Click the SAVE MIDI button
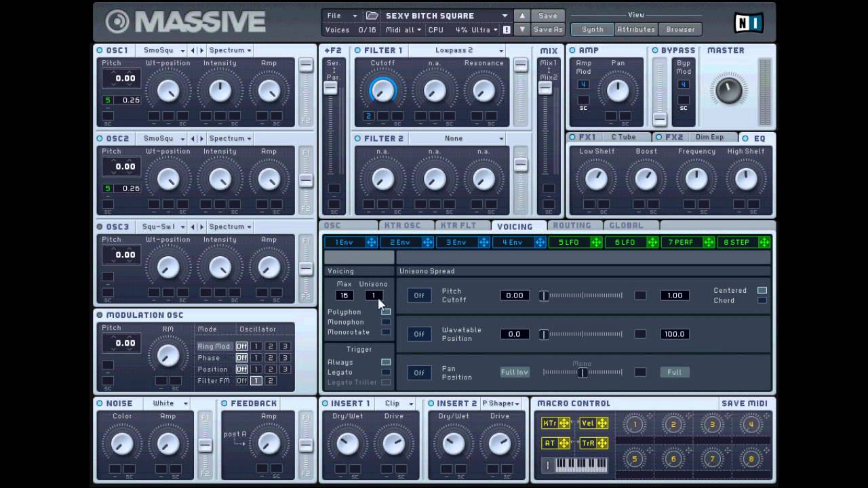868x488 pixels. pos(744,403)
